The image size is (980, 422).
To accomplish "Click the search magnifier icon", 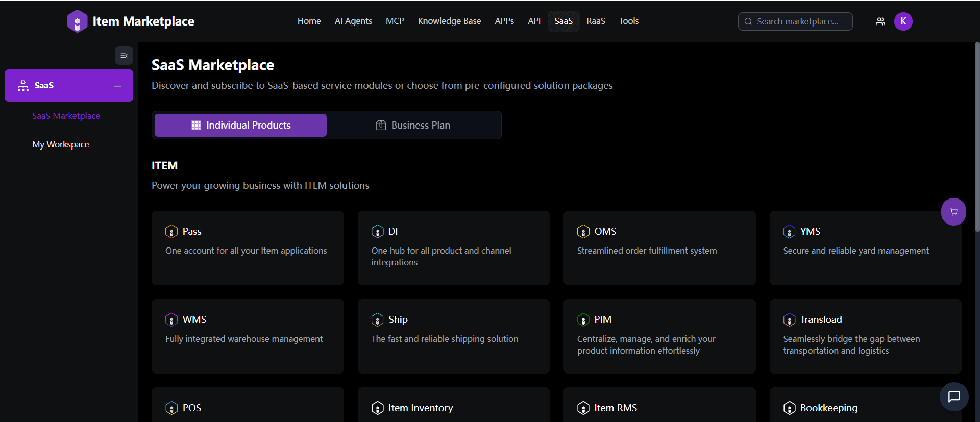I will [x=748, y=21].
